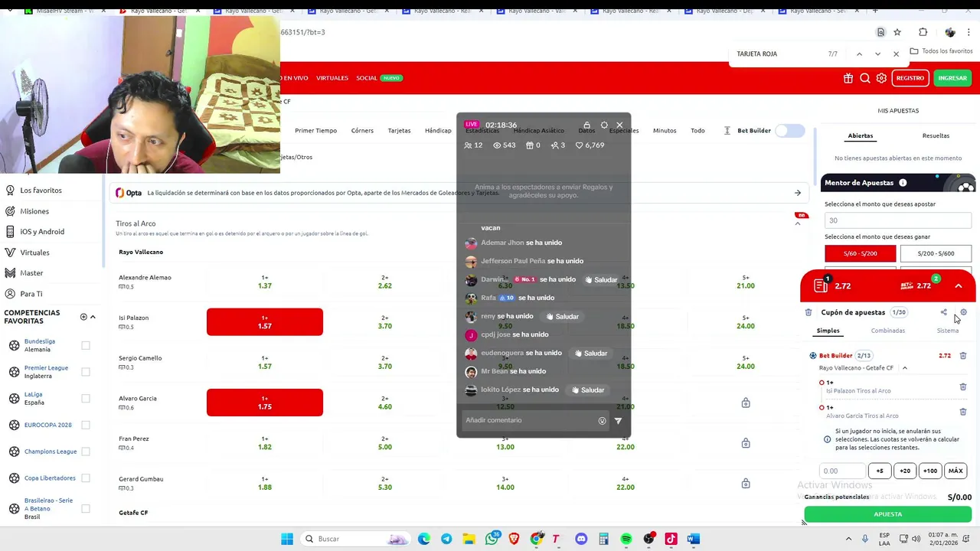Click the coupon settings gear icon

(x=963, y=312)
